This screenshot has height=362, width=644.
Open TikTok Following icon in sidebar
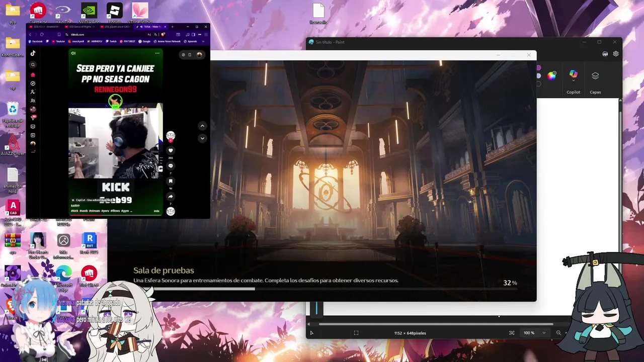point(33,92)
